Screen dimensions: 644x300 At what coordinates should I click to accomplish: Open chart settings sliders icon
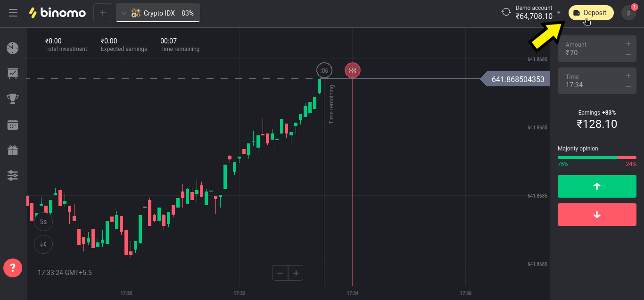tap(13, 175)
